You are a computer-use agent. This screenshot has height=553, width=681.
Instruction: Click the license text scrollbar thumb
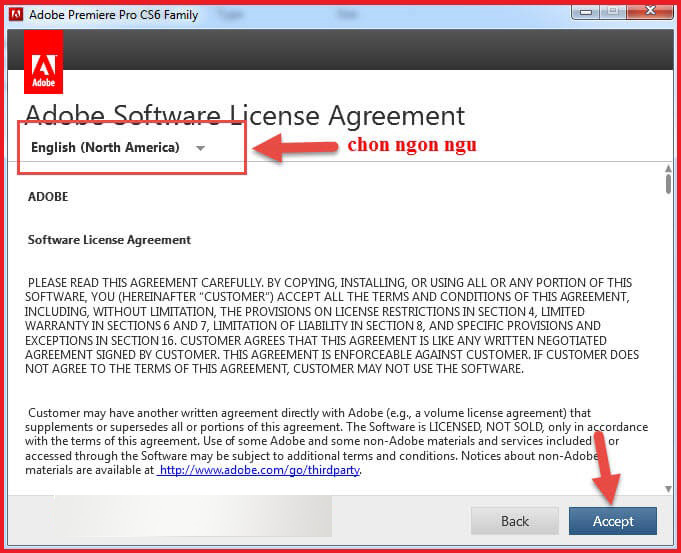point(668,184)
